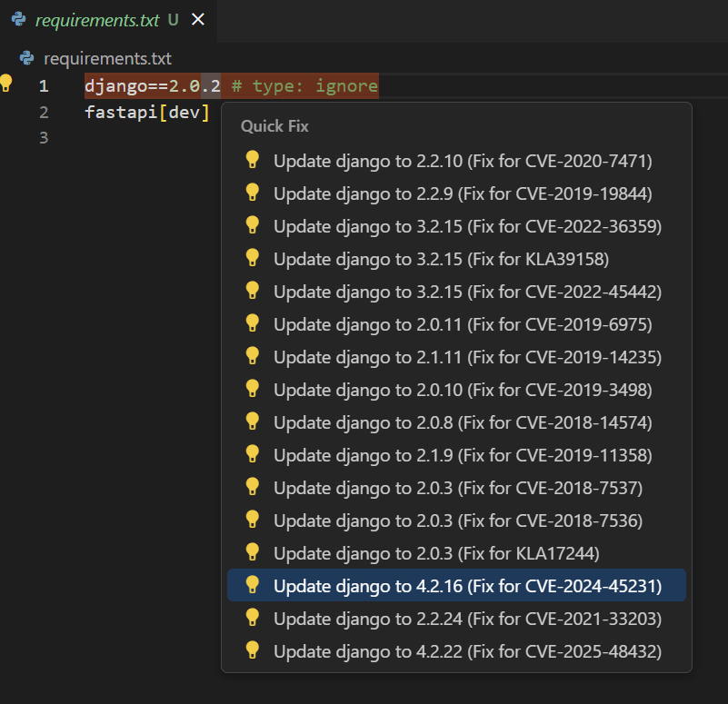
Task: Click the lightbulb icon beside CVE-2019-6975 fix
Action: (252, 323)
